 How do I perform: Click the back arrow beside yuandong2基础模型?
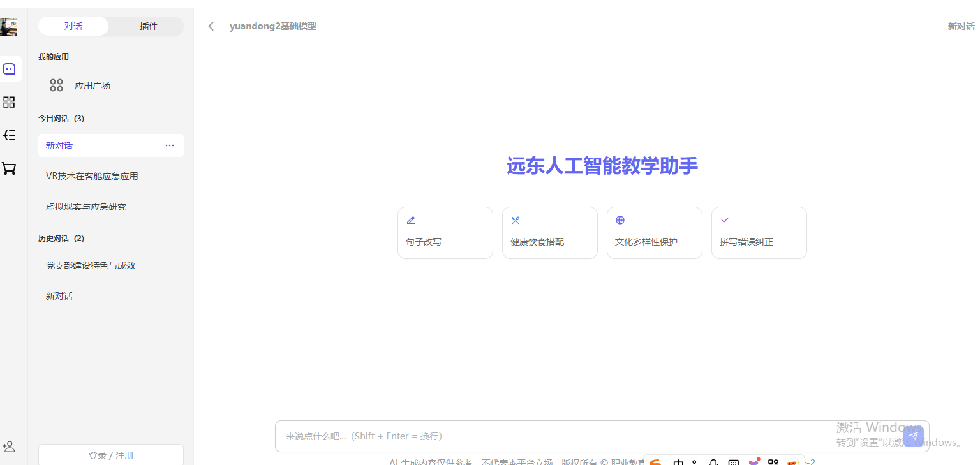pos(211,26)
